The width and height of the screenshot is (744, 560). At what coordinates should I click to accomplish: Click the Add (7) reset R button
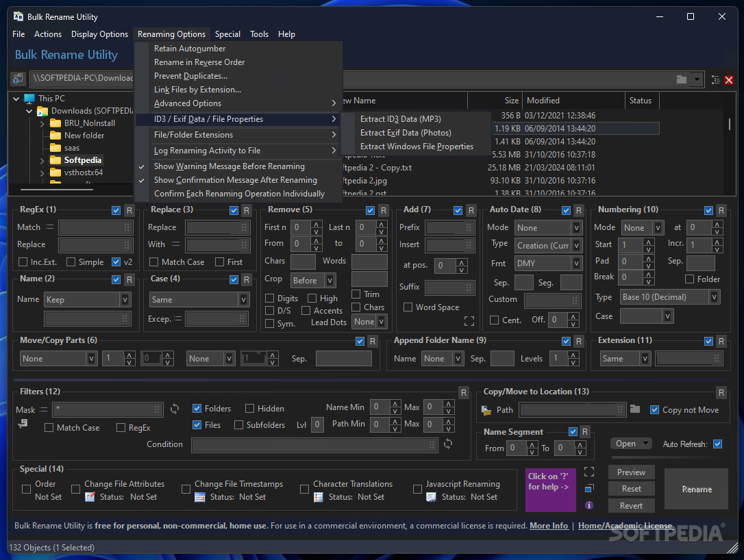pyautogui.click(x=471, y=211)
